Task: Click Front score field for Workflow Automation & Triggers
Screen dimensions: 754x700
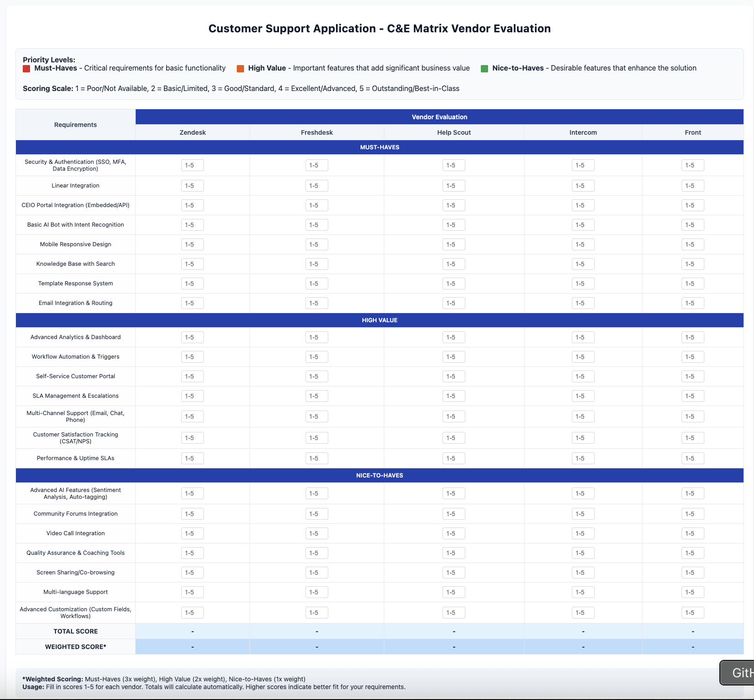Action: [x=693, y=357]
